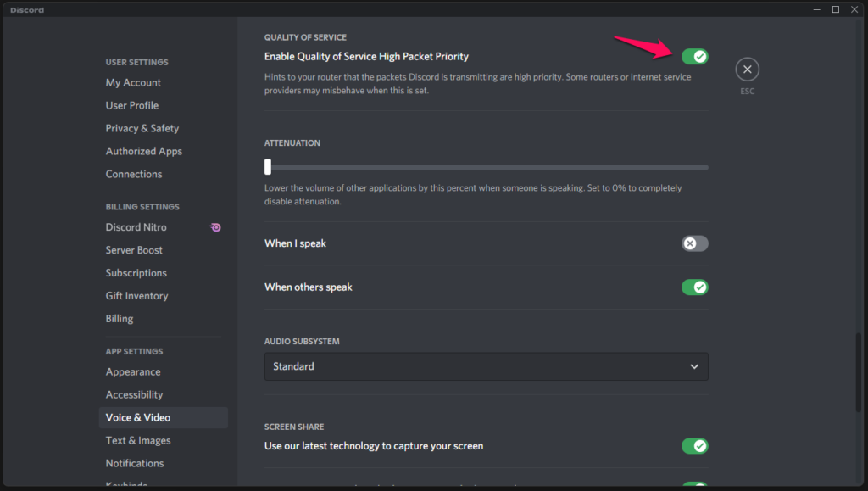Open Gift Inventory page
The height and width of the screenshot is (491, 868).
click(136, 296)
